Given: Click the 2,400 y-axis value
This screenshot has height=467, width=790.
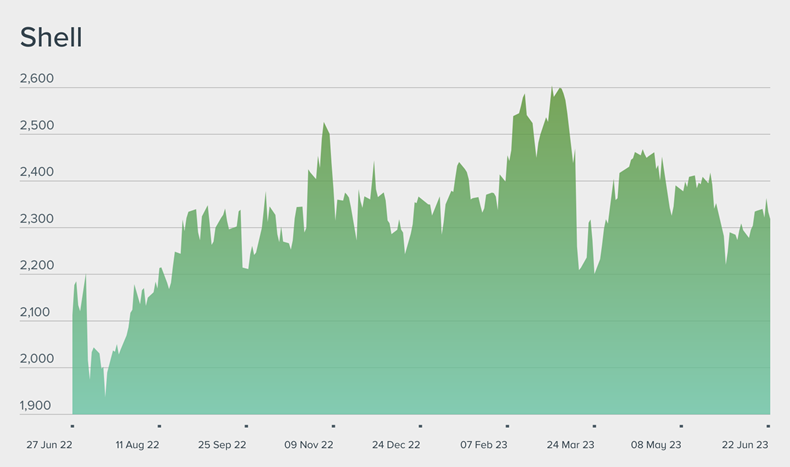Looking at the screenshot, I should pos(37,173).
